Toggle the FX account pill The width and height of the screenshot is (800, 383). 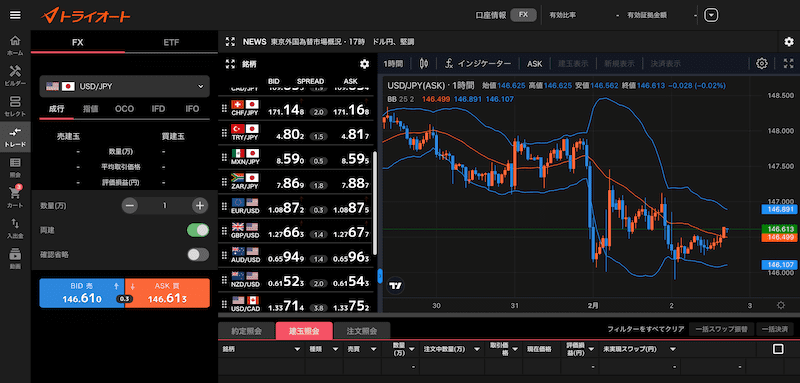tap(523, 15)
